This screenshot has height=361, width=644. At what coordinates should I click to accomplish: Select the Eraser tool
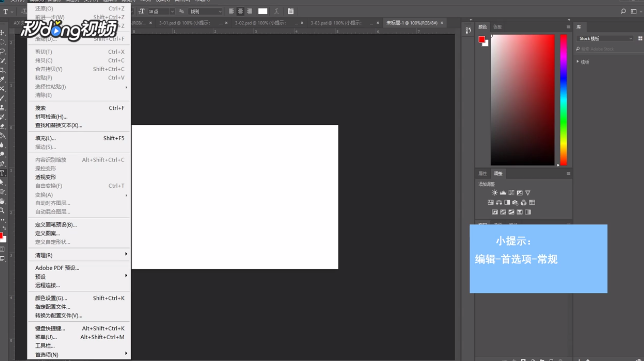(x=2, y=126)
